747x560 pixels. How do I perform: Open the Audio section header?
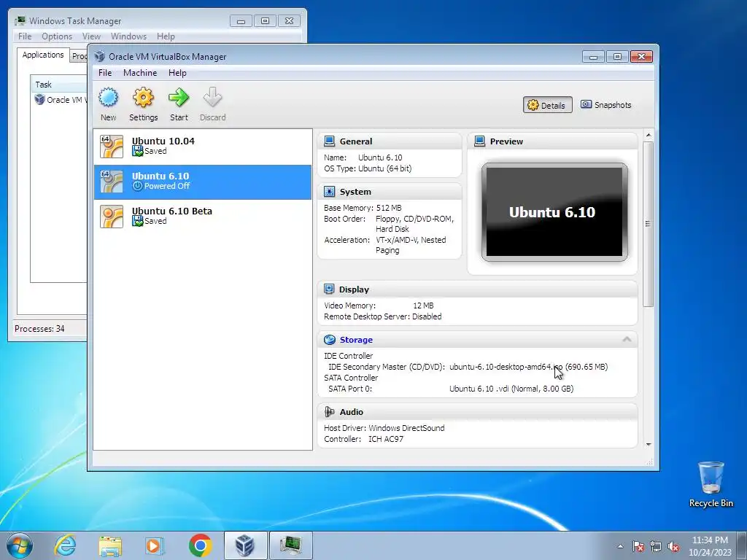pos(352,412)
